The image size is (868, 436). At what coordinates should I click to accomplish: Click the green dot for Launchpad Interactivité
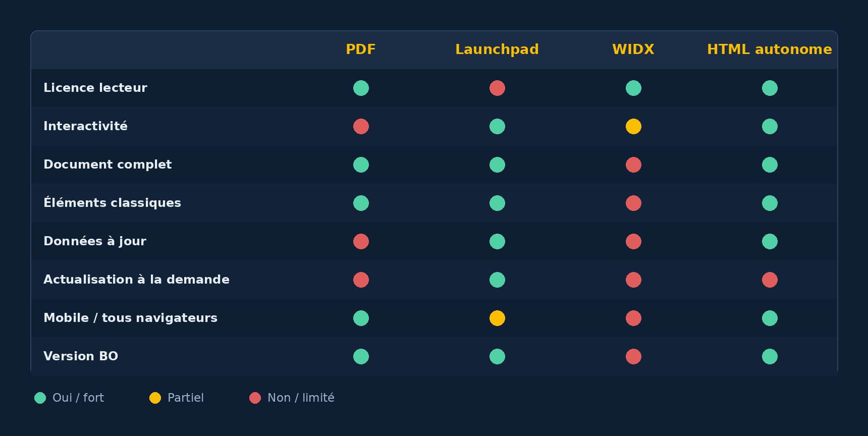[497, 127]
